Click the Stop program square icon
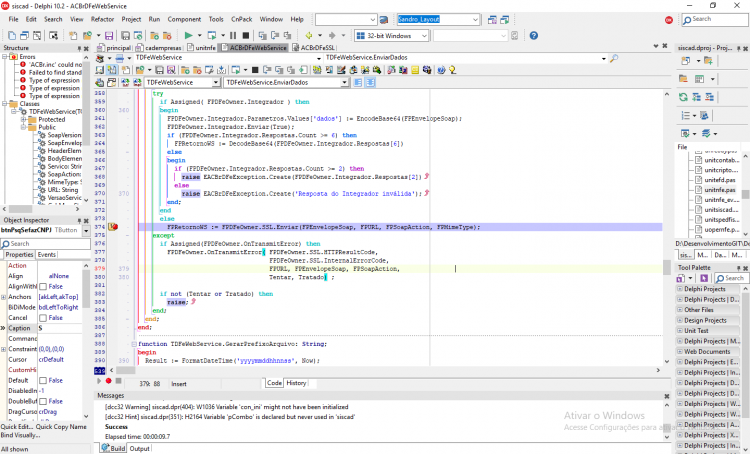 pyautogui.click(x=246, y=35)
